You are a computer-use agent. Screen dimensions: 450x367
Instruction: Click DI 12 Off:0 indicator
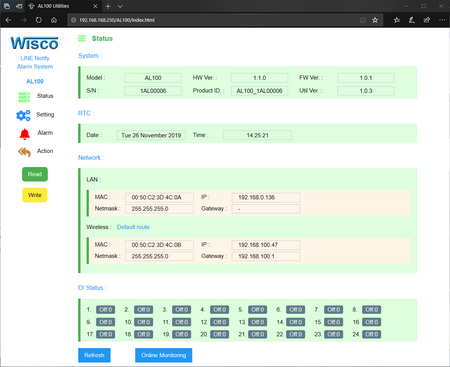pyautogui.click(x=220, y=322)
